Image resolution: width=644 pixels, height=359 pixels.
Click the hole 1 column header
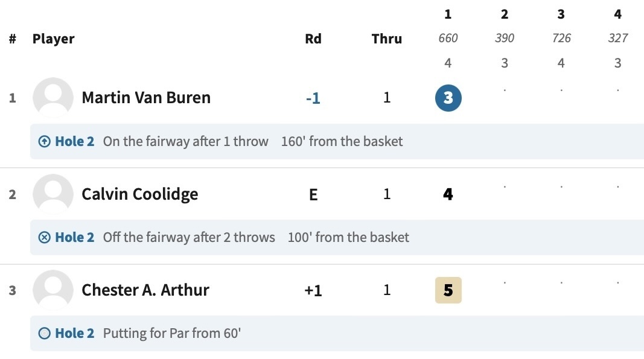click(448, 14)
